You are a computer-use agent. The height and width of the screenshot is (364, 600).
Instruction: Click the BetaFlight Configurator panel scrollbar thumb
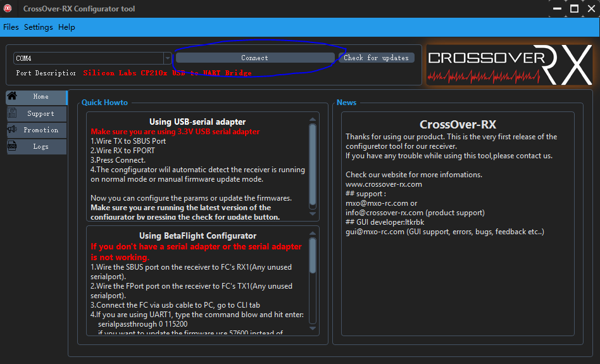point(313,256)
